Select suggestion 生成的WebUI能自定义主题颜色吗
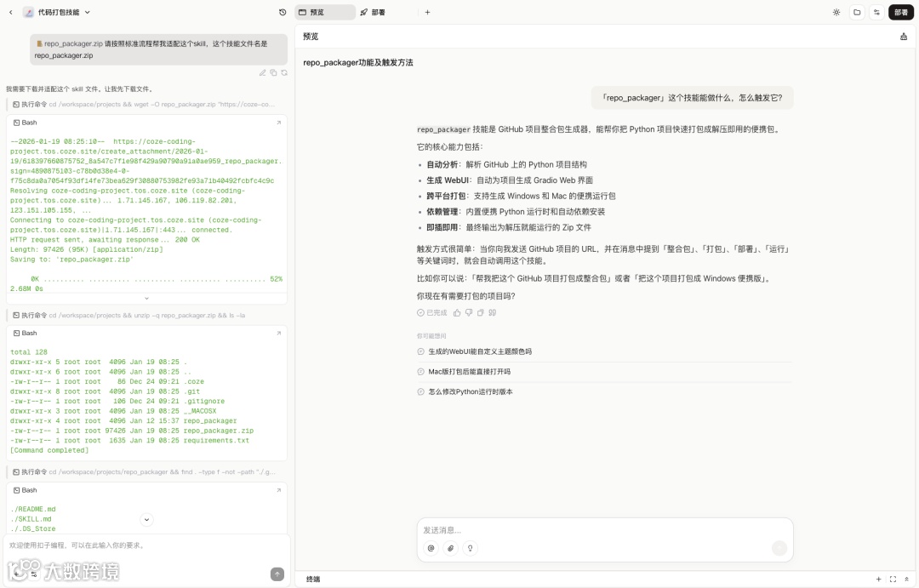The height and width of the screenshot is (588, 919). (479, 351)
